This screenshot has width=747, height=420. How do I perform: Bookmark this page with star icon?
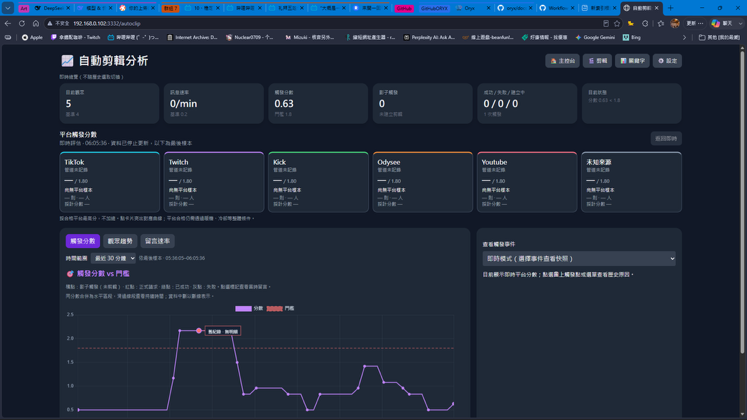tap(617, 23)
